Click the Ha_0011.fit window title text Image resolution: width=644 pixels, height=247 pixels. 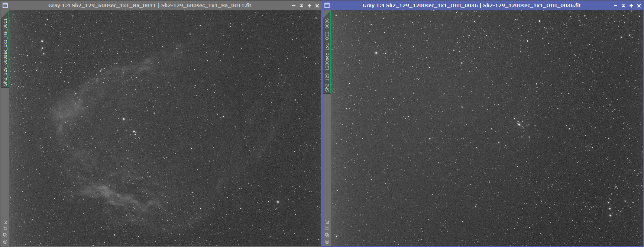150,6
